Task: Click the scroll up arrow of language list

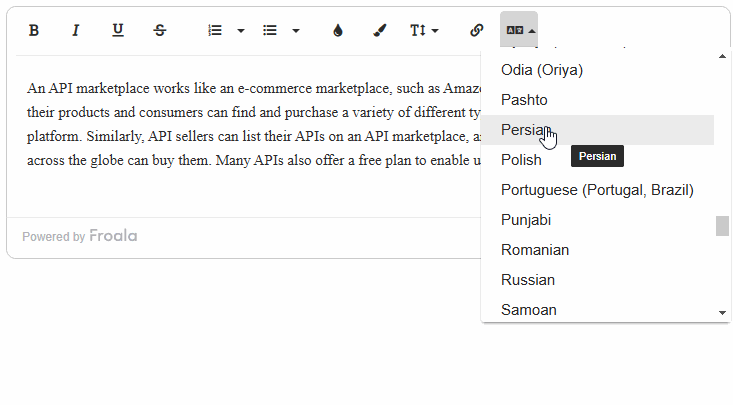Action: 722,56
